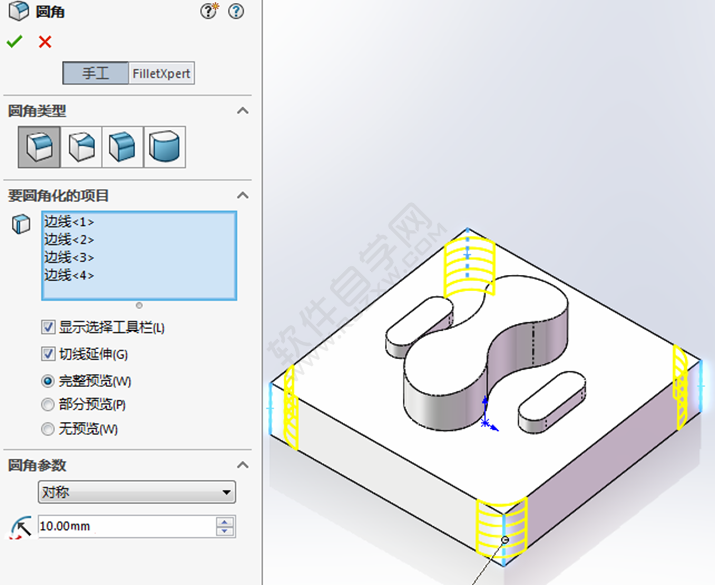
Task: Select 无预览 radio button
Action: [x=47, y=429]
